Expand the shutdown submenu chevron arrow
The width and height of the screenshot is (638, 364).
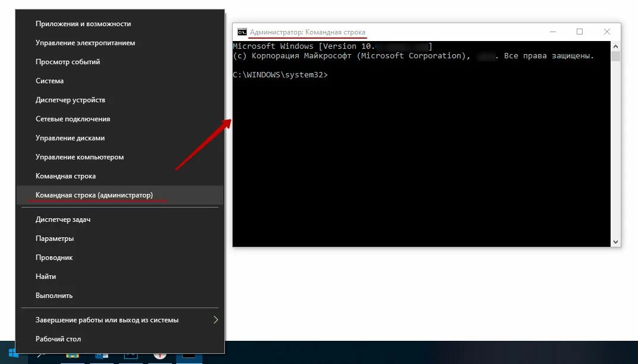coord(215,320)
